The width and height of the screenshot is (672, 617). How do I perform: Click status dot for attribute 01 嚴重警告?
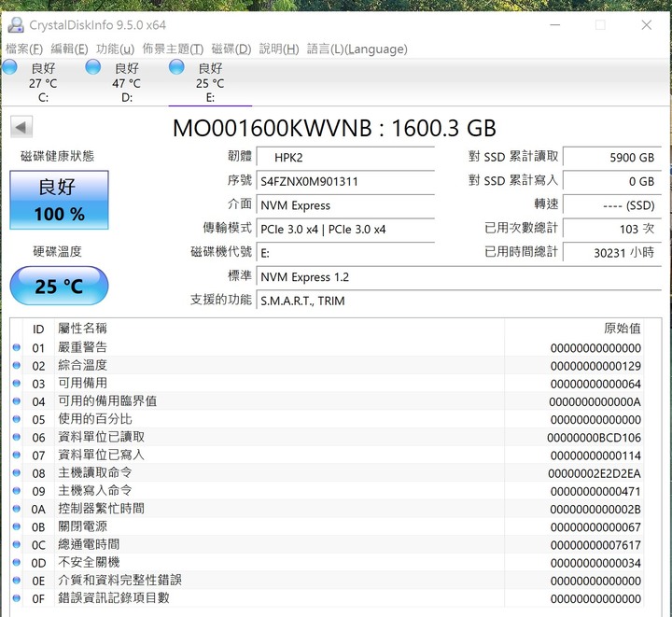(16, 348)
